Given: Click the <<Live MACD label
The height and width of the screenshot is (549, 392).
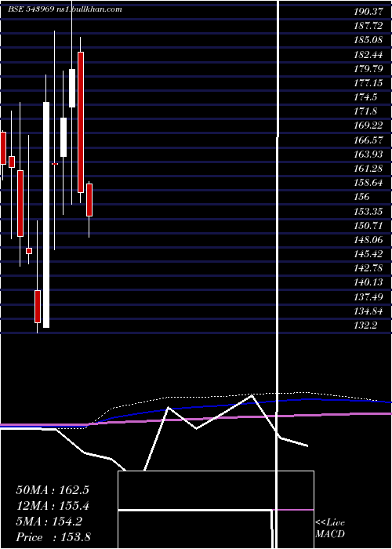Looking at the screenshot, I should coord(330,529).
